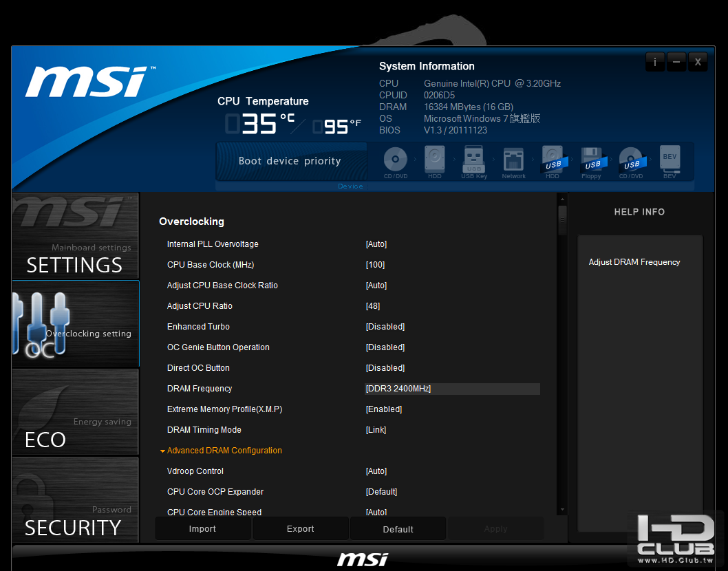Toggle Enhanced Turbo [Disabled] value
Viewport: 728px width, 571px height.
tap(385, 327)
